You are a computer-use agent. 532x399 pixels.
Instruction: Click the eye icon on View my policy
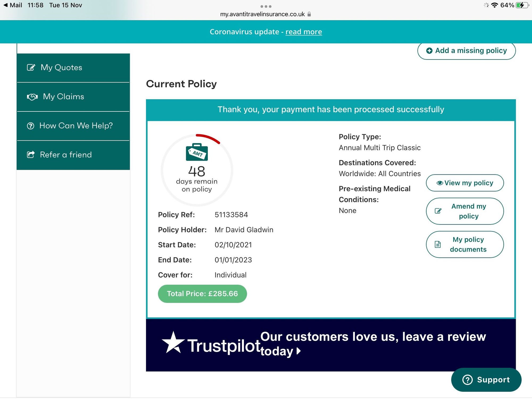(x=440, y=183)
